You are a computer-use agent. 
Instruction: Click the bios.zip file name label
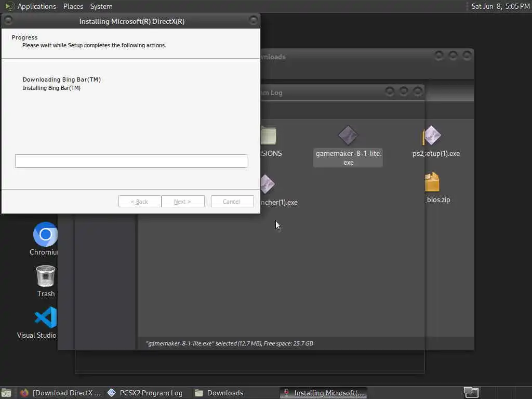[x=438, y=199]
